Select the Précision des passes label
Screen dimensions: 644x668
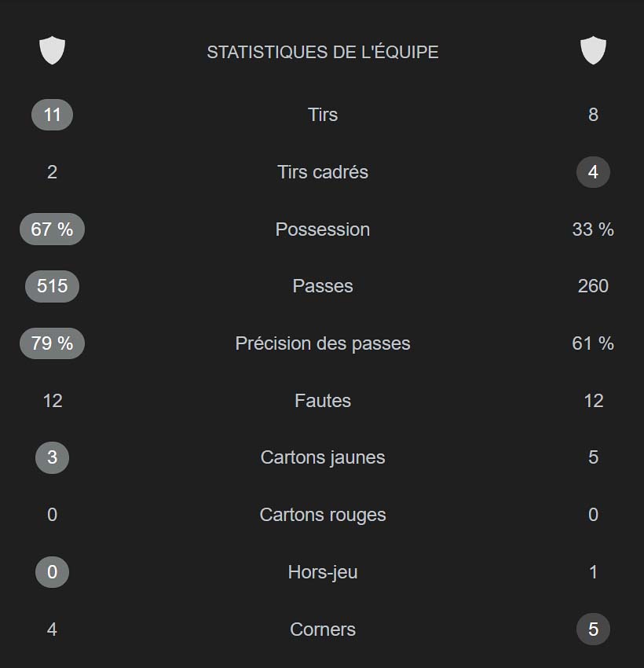point(323,343)
